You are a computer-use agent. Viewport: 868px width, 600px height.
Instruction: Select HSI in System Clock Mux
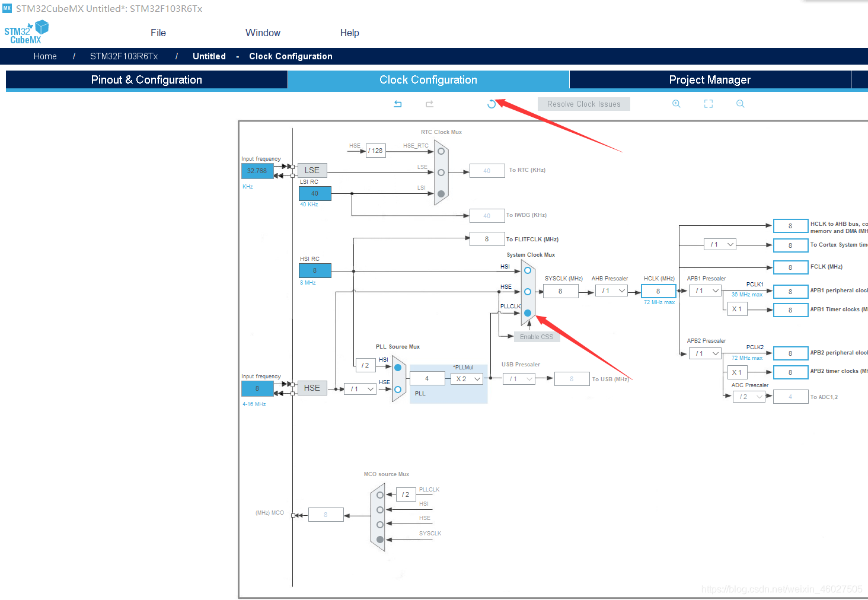coord(528,270)
